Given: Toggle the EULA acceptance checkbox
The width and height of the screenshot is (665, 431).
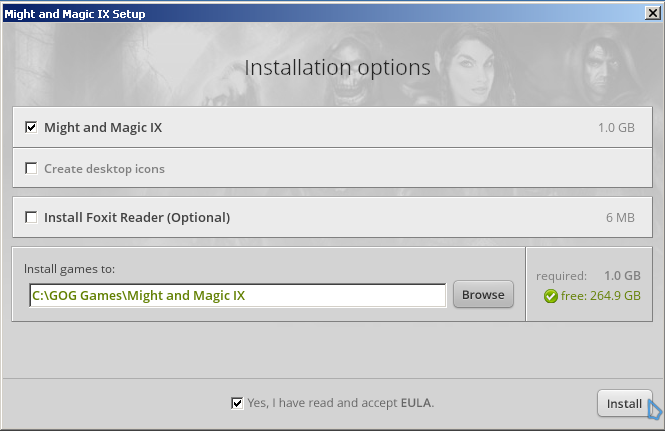Looking at the screenshot, I should tap(237, 403).
